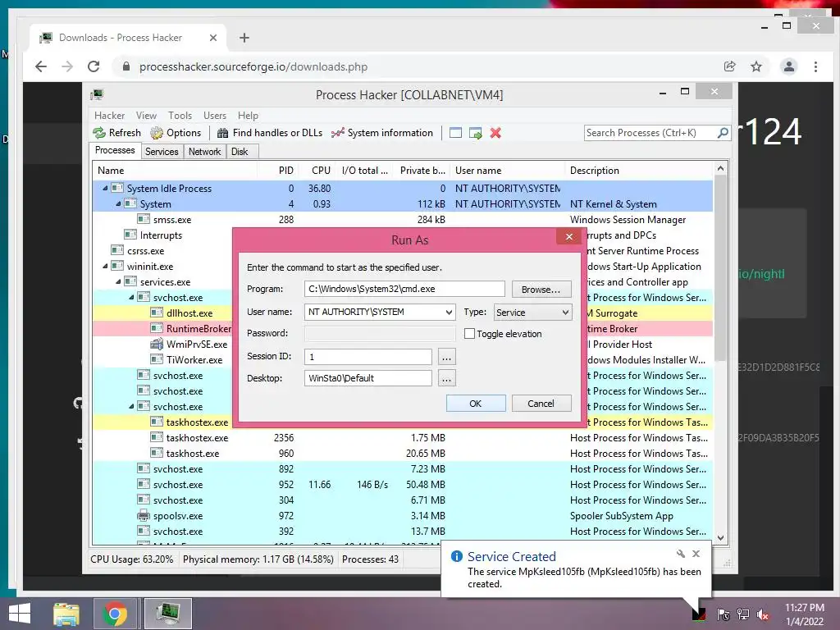The image size is (840, 630).
Task: Collapse first svchost.exe under services.exe
Action: pyautogui.click(x=131, y=297)
